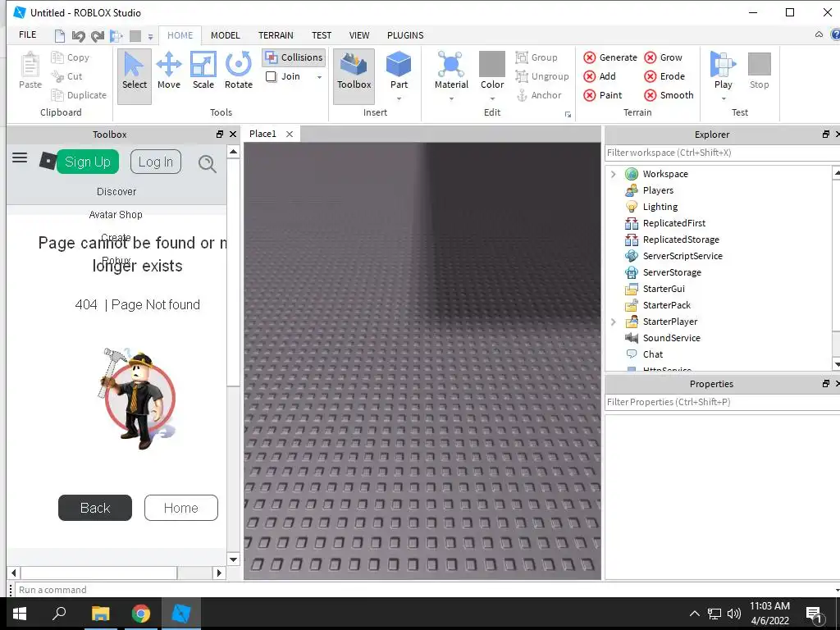
Task: Click the Grow terrain tool
Action: [663, 57]
